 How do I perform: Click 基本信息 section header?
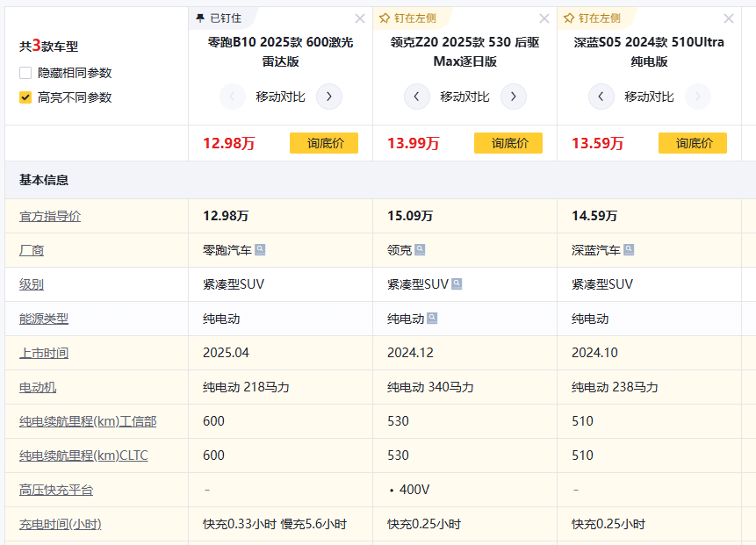44,180
